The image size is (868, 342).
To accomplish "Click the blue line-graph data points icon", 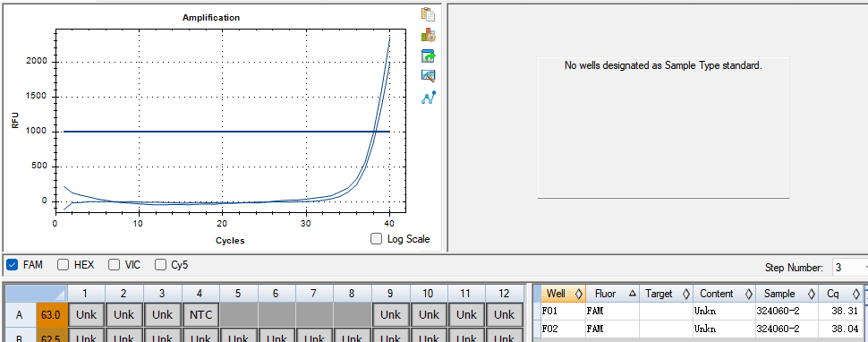I will pos(429,98).
